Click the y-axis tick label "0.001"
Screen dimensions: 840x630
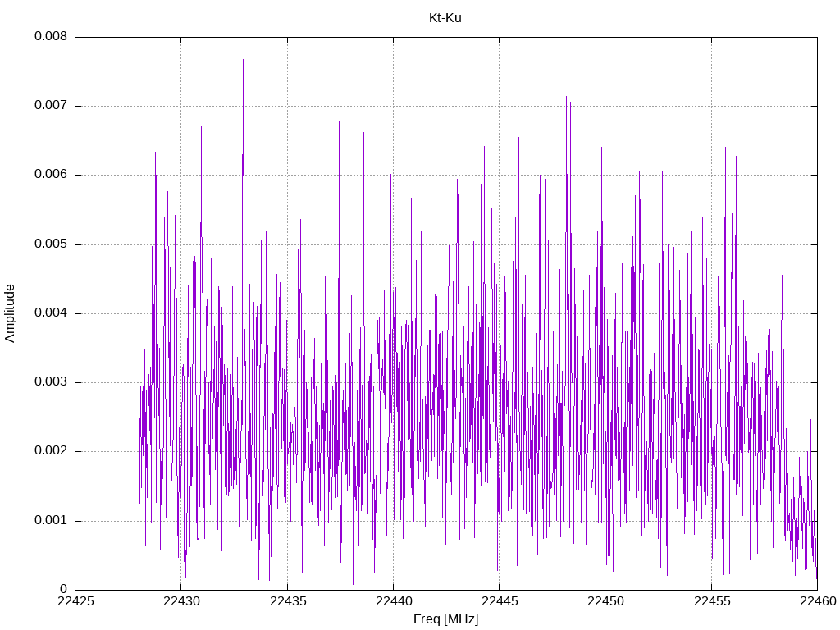point(51,520)
